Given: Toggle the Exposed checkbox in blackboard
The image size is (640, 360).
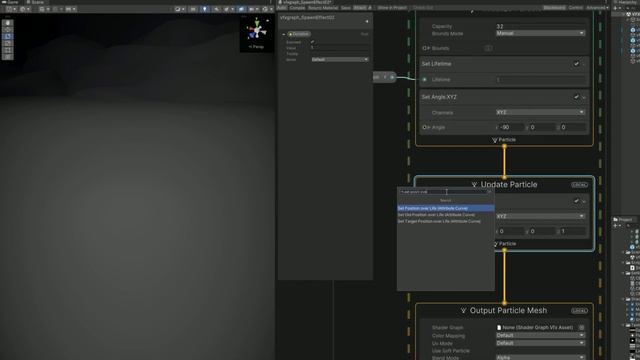Looking at the screenshot, I should click(x=313, y=42).
